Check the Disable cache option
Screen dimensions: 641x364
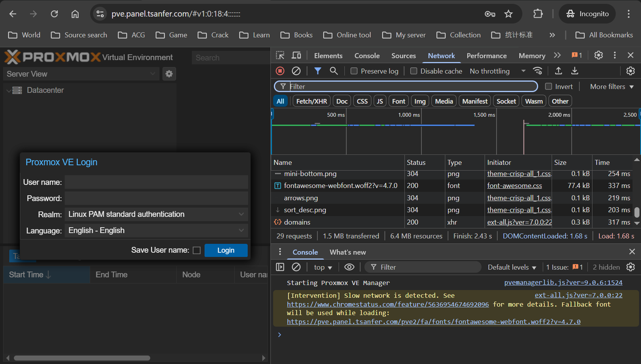click(414, 71)
